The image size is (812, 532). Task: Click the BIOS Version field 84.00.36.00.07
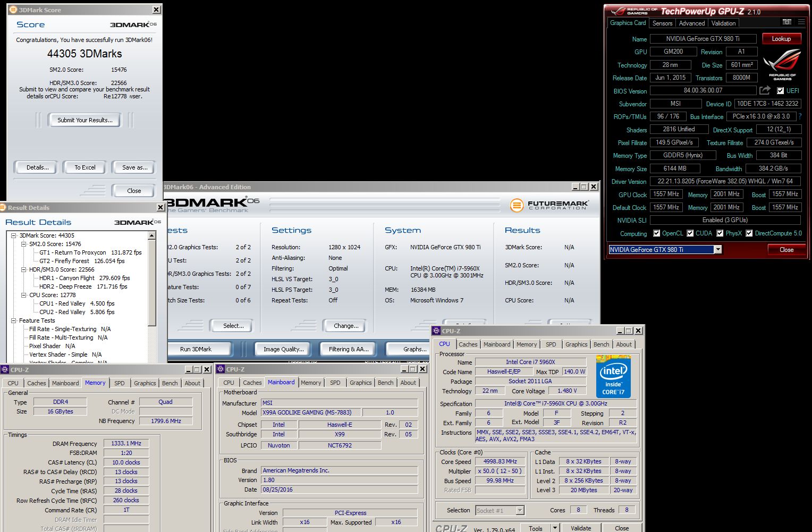(x=703, y=90)
